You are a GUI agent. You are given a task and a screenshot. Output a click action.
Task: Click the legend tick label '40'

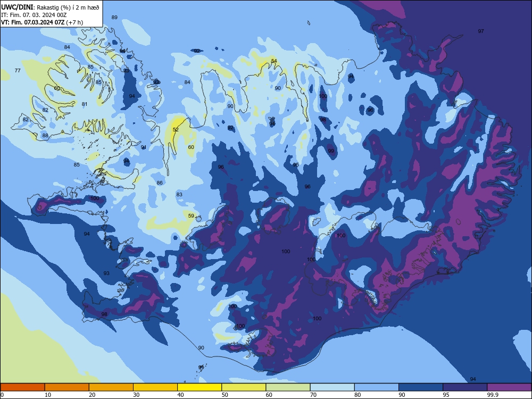pyautogui.click(x=180, y=395)
